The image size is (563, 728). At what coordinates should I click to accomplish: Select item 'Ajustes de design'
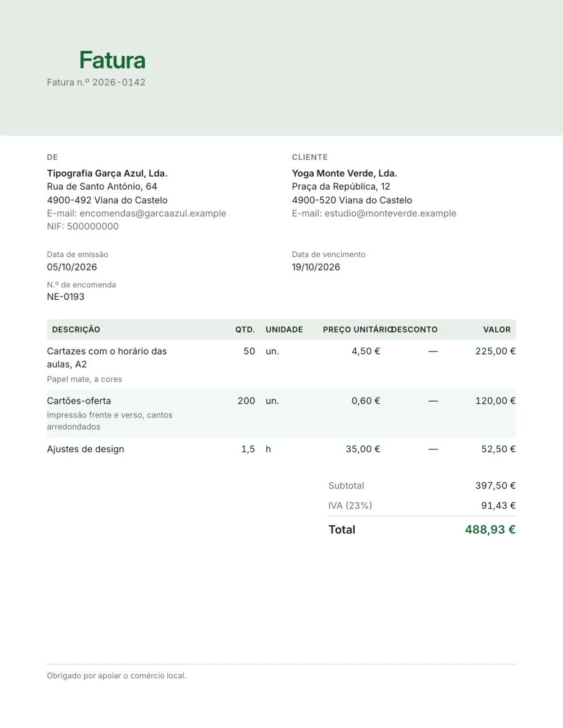tap(86, 449)
